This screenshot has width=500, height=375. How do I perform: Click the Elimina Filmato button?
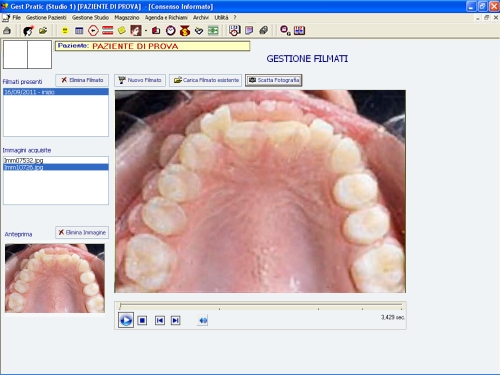click(x=82, y=80)
